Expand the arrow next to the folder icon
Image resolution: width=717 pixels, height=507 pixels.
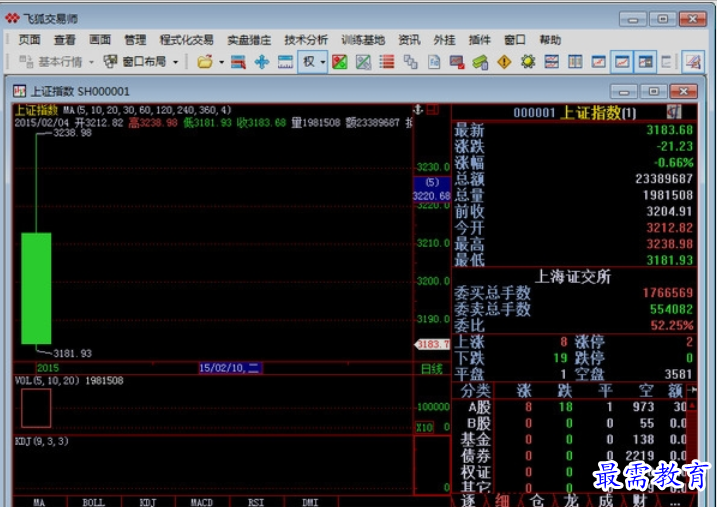(x=221, y=62)
